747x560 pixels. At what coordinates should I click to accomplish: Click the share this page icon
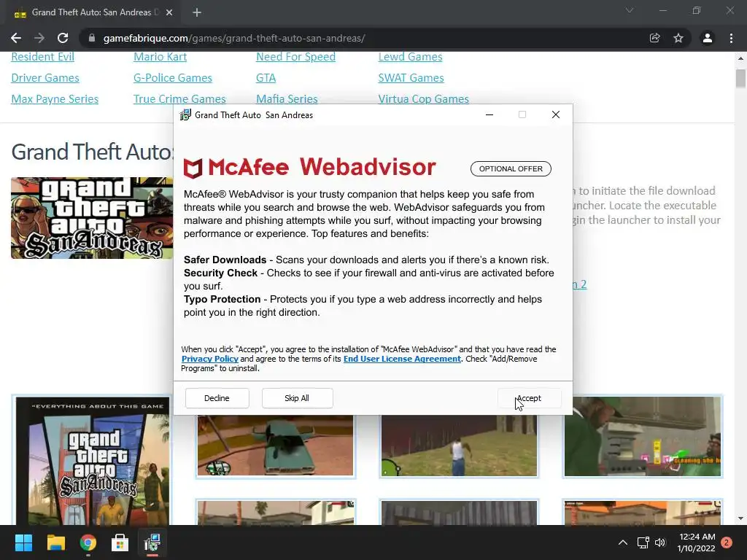coord(654,38)
